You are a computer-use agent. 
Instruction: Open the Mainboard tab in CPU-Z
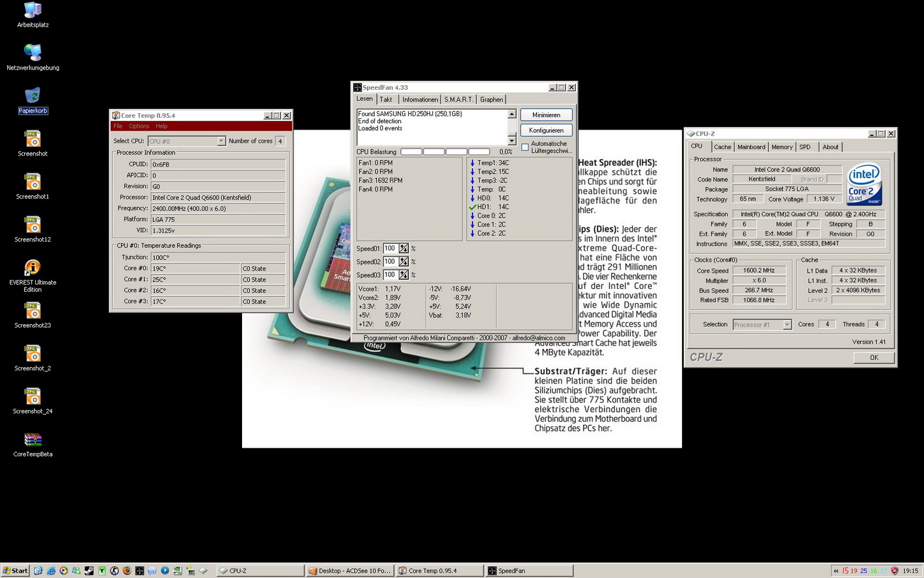(751, 147)
